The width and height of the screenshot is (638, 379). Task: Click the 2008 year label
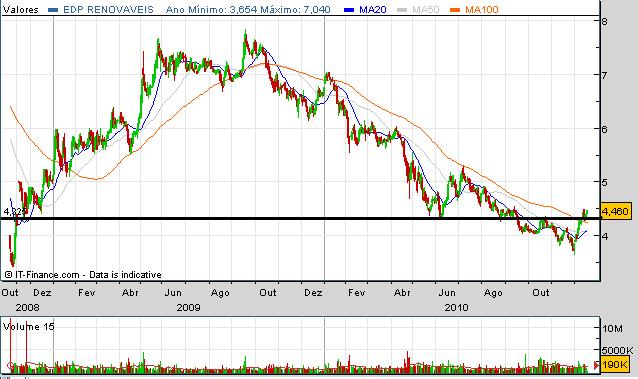pos(27,307)
